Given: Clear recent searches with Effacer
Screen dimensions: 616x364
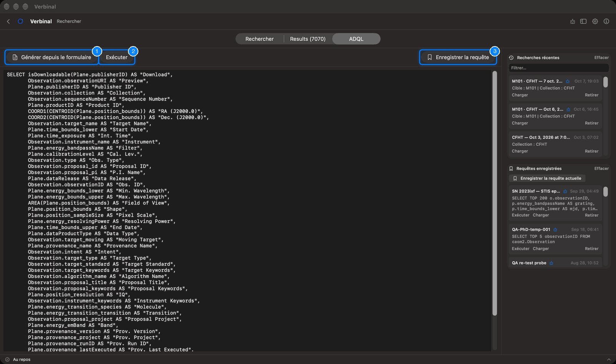Looking at the screenshot, I should [x=601, y=58].
